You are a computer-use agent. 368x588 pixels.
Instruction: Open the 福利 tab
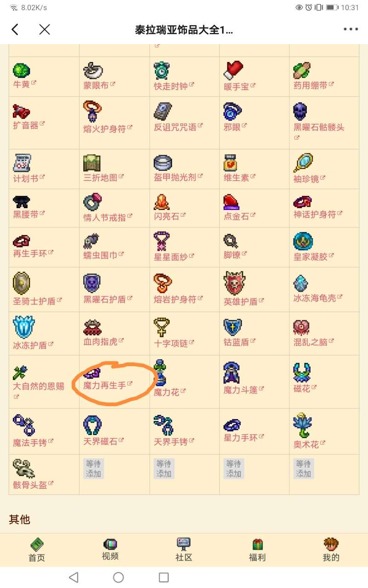(257, 550)
